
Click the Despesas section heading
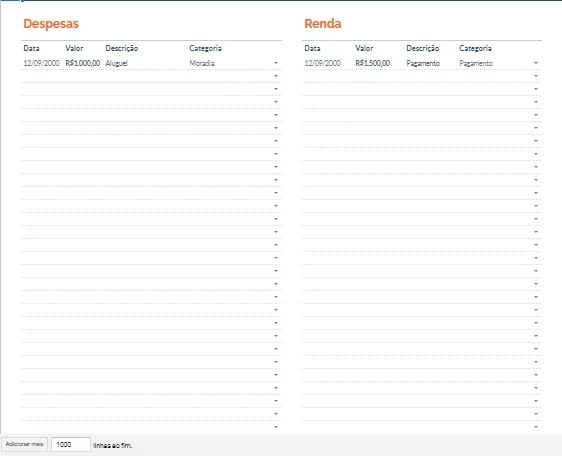pos(51,24)
